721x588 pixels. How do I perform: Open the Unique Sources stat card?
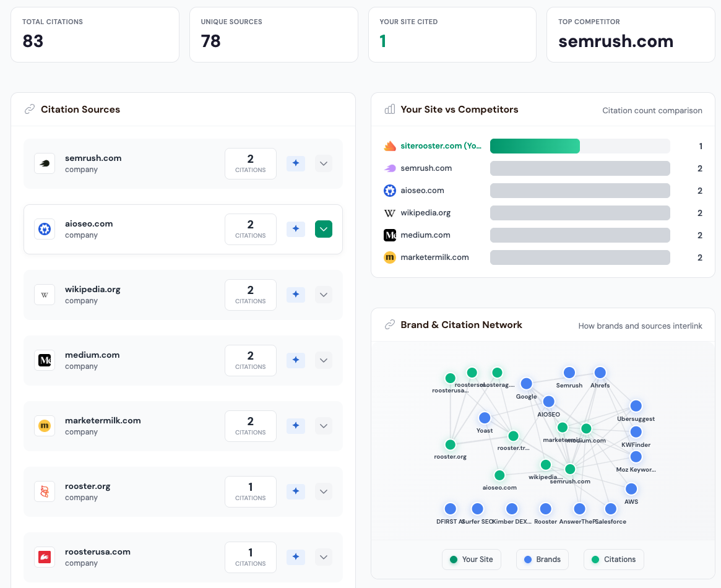pos(274,35)
